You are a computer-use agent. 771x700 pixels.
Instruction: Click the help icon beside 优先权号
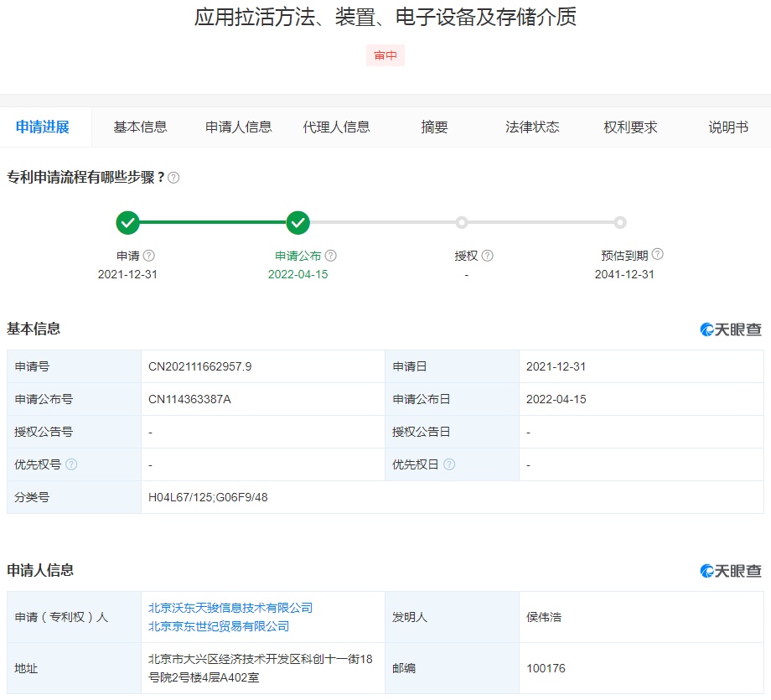tap(71, 464)
